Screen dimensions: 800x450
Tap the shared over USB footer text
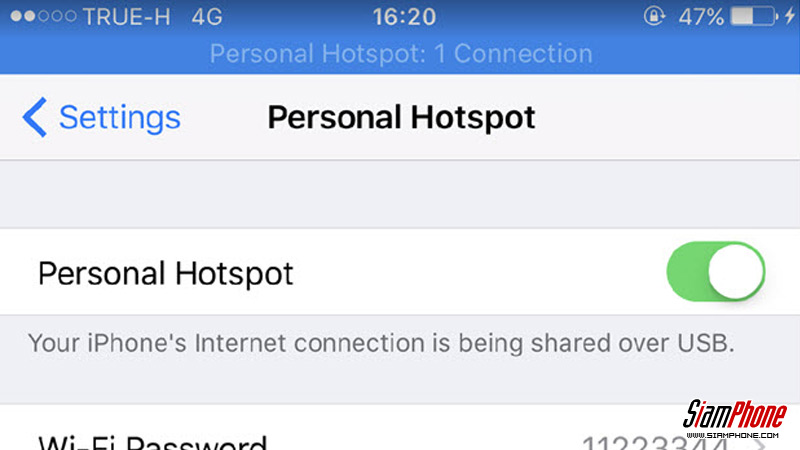[381, 343]
